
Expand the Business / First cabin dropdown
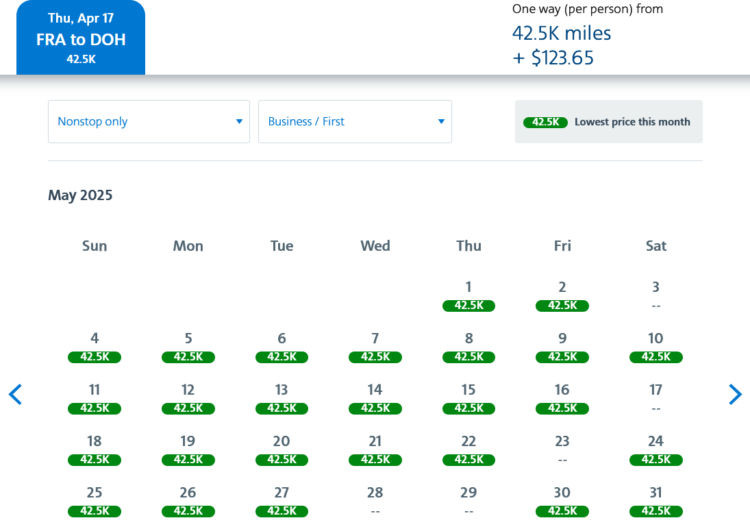[x=355, y=122]
